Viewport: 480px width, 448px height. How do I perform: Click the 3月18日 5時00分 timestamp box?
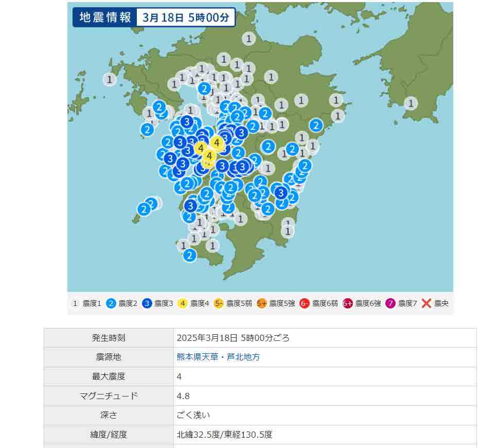coord(186,17)
